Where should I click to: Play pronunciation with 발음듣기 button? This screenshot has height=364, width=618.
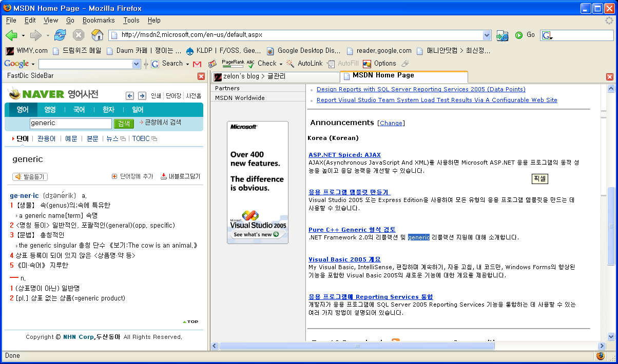pos(30,176)
